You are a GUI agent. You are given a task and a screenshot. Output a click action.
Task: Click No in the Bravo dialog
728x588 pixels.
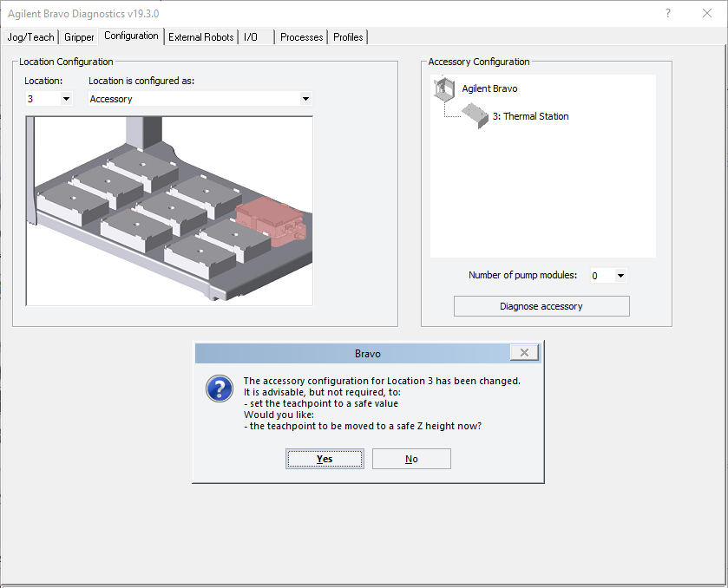click(x=411, y=459)
